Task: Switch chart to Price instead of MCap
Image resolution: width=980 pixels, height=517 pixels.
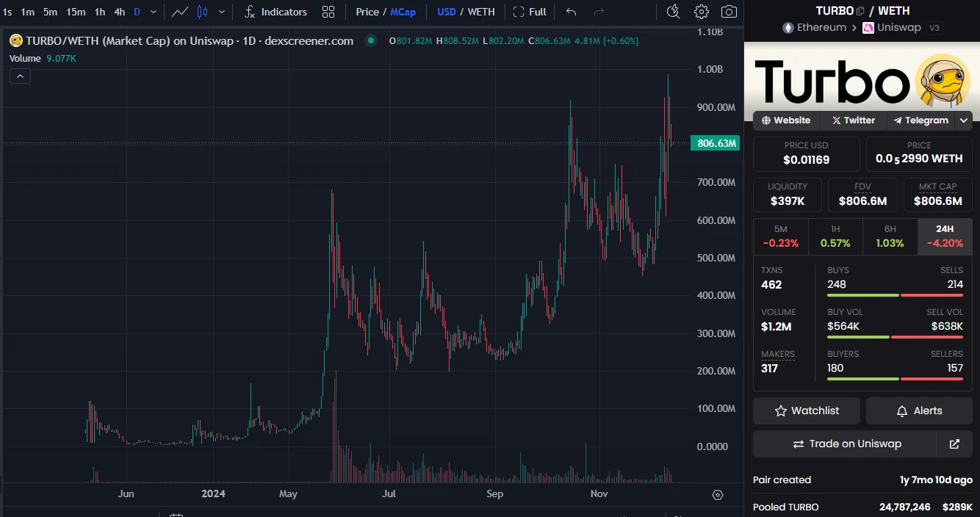Action: click(x=367, y=12)
